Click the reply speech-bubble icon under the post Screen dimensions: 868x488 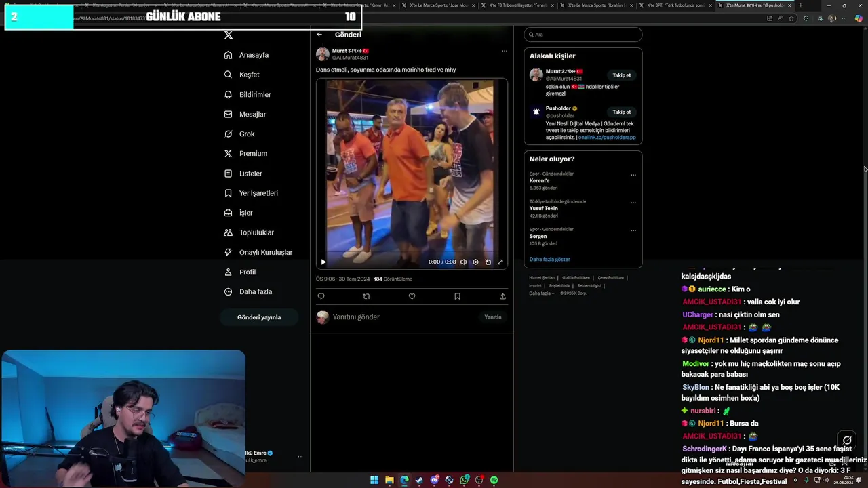(x=321, y=296)
